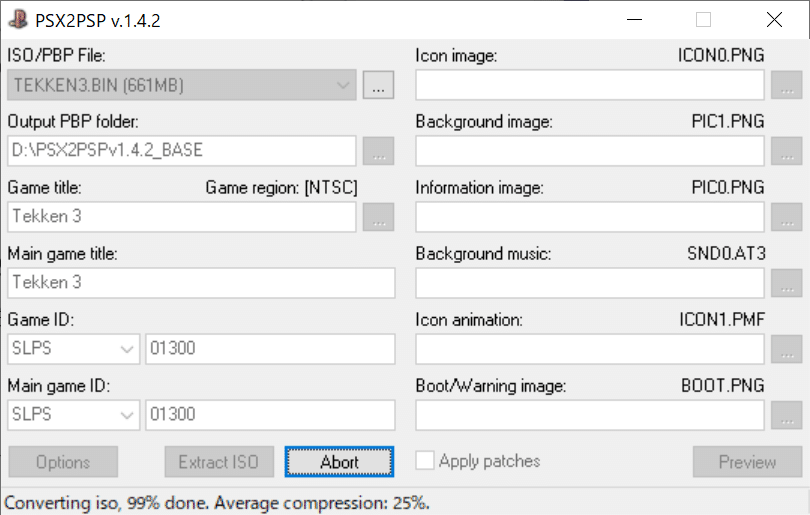Screen dimensions: 810x515
Task: Browse for Output PBP folder
Action: click(378, 152)
